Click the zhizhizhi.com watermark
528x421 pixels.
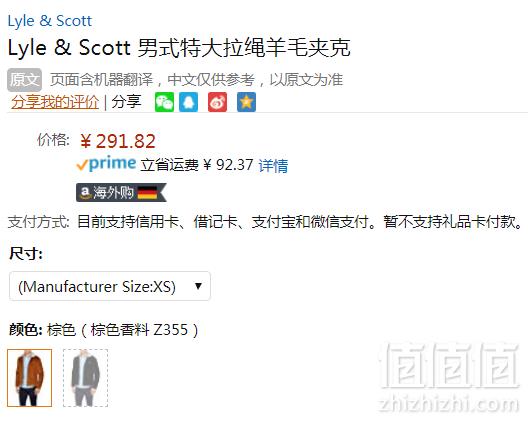click(449, 404)
